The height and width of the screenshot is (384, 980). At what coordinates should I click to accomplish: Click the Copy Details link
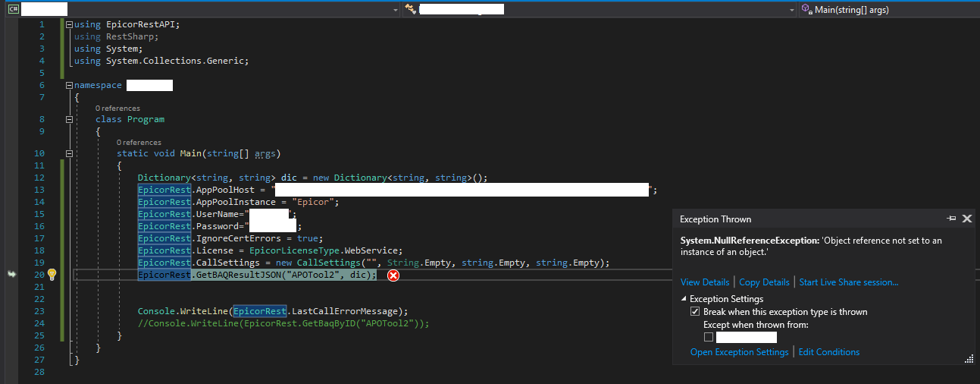click(x=764, y=282)
